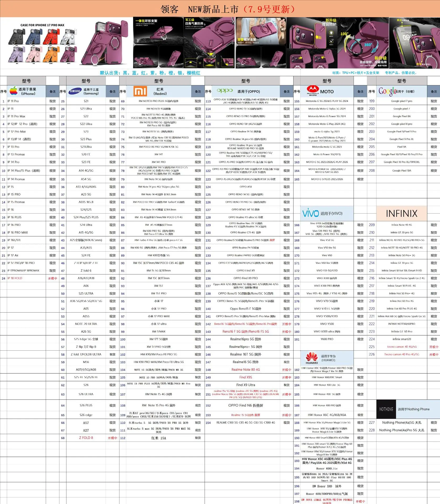Click the red Motorola logo

click(313, 90)
